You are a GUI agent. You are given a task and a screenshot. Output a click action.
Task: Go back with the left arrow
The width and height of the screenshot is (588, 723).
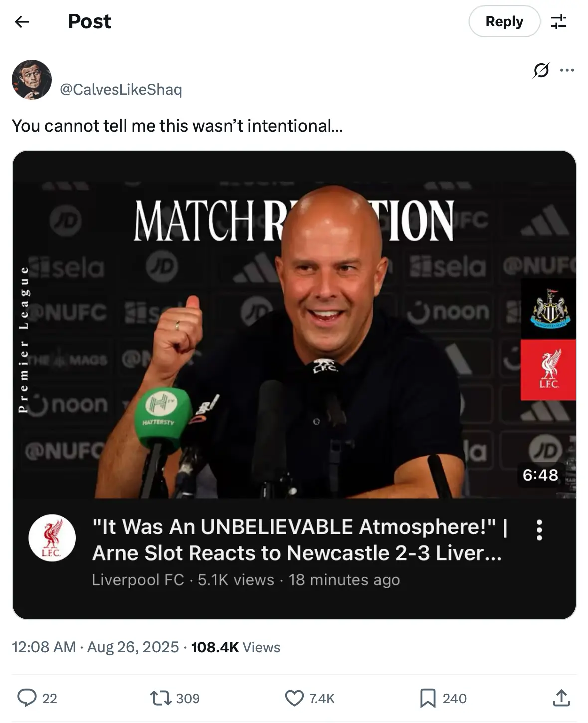22,22
